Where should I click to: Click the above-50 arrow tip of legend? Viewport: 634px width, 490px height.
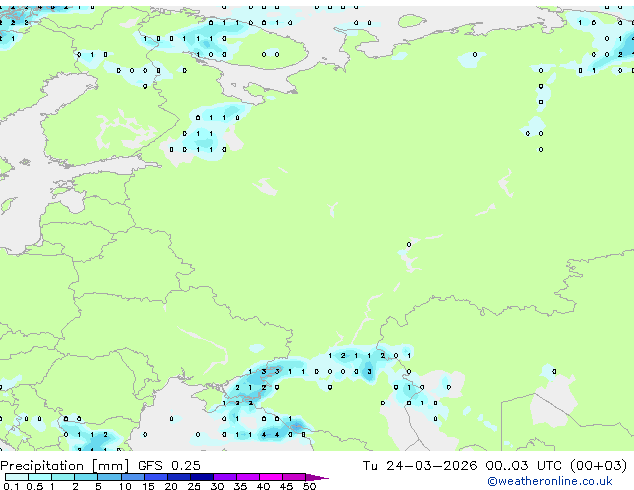317,477
